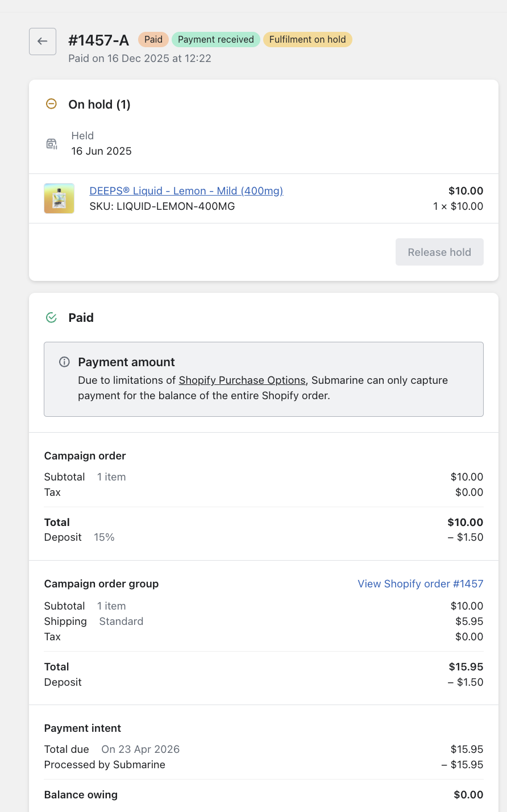507x812 pixels.
Task: Select the #1457-A order number heading
Action: (99, 40)
